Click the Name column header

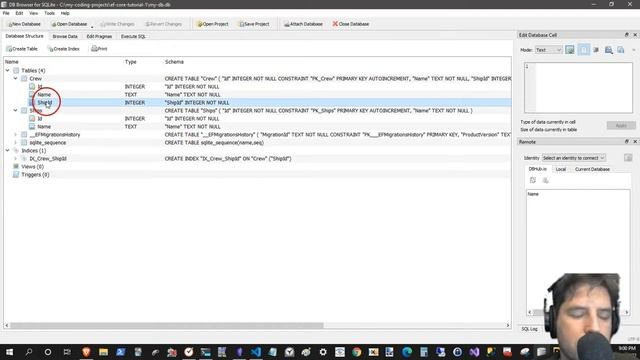pos(12,62)
